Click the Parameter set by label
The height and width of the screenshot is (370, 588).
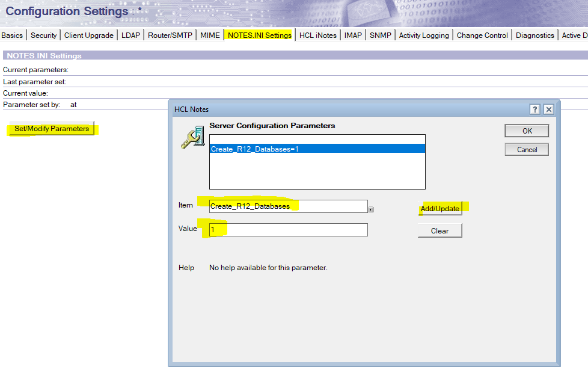[x=31, y=105]
